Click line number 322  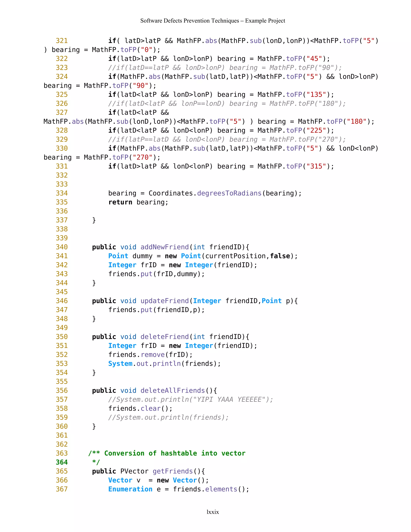(x=62, y=59)
